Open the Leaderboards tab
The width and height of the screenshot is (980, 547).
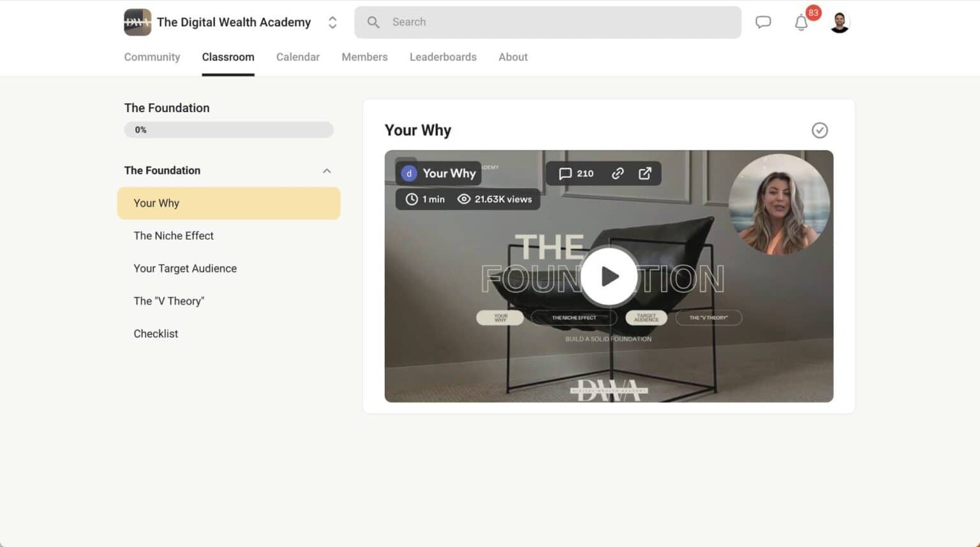(x=443, y=57)
